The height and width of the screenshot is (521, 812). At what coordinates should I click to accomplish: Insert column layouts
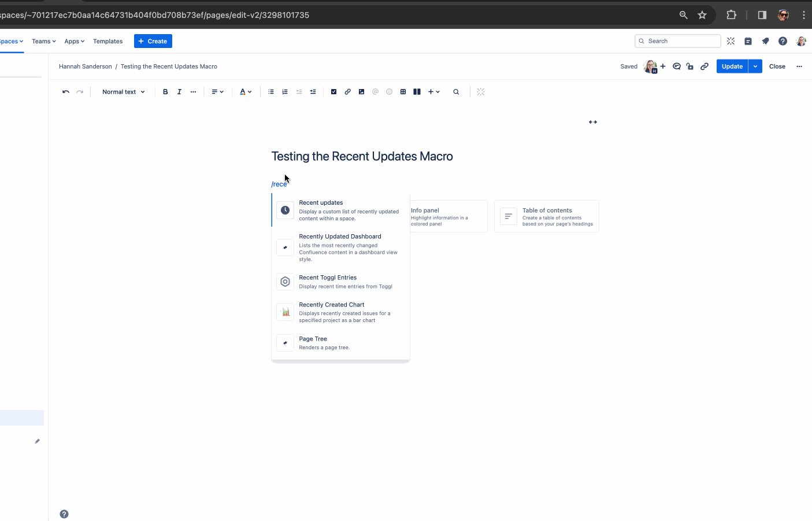point(417,92)
